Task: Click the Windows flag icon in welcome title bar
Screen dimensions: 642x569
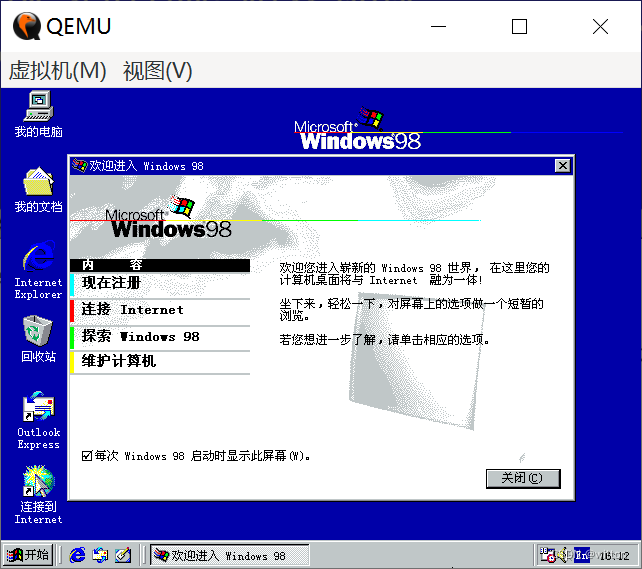Action: tap(80, 166)
